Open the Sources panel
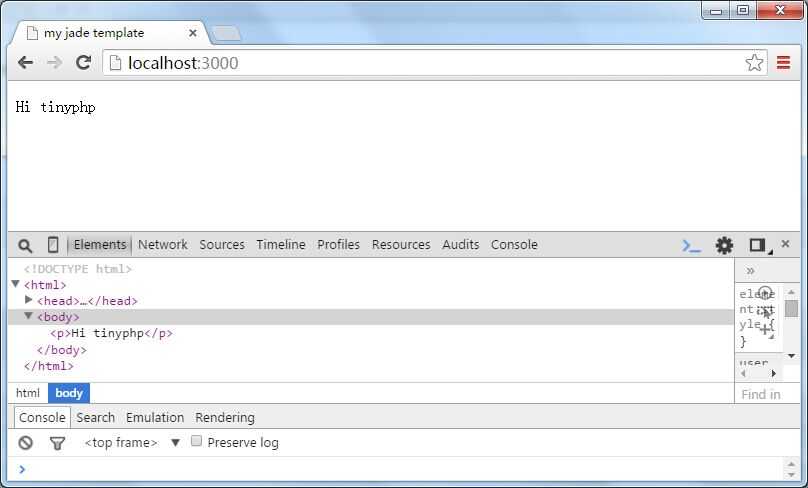 point(222,245)
